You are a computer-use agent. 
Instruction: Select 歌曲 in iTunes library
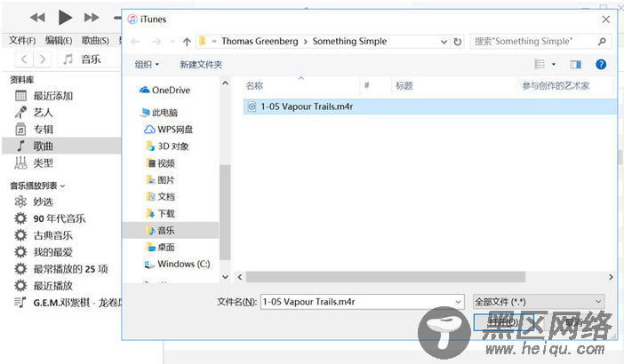click(61, 146)
